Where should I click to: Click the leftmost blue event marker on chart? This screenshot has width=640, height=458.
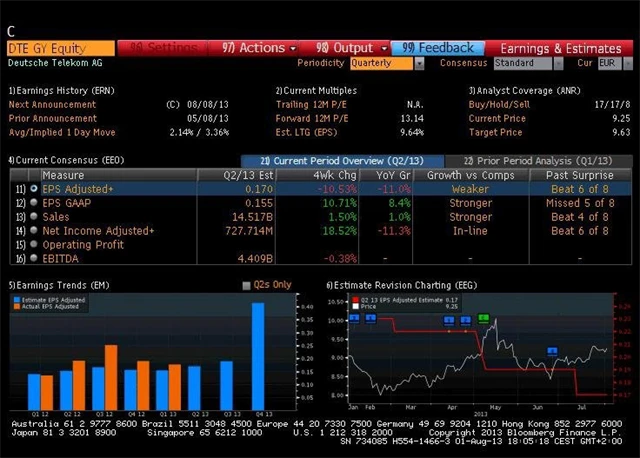point(353,318)
